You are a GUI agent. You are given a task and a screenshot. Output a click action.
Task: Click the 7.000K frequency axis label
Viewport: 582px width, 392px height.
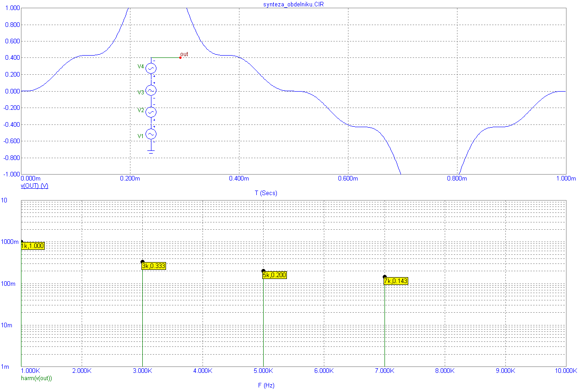pyautogui.click(x=385, y=371)
